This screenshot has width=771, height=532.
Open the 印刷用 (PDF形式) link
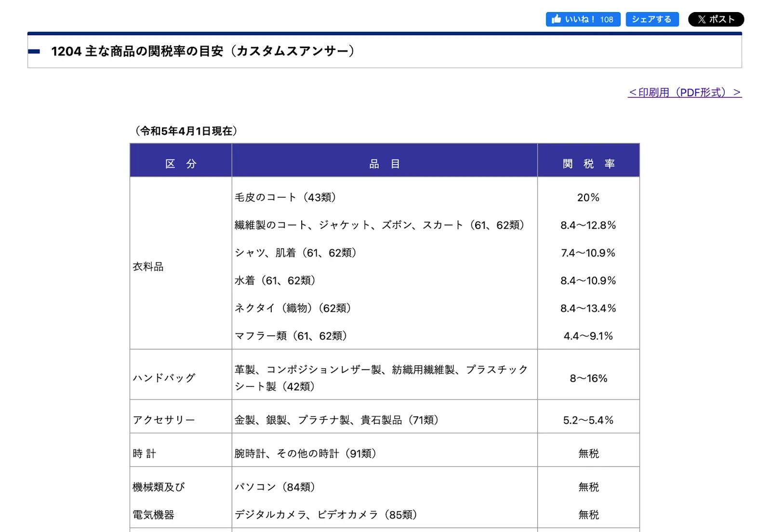coord(685,92)
